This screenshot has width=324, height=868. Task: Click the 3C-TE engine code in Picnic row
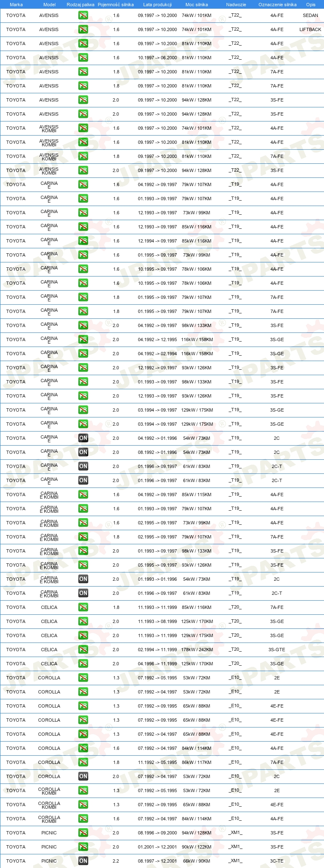coord(277,861)
